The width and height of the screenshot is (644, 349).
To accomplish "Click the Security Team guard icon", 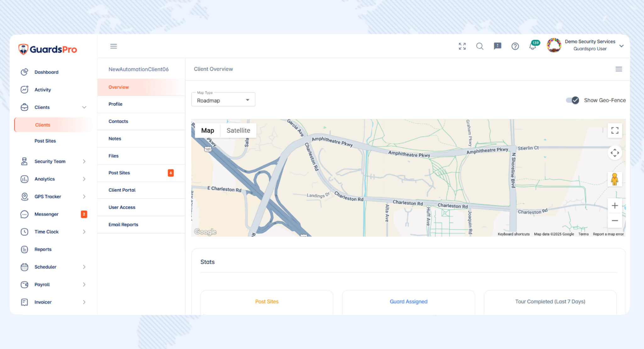I will point(24,161).
